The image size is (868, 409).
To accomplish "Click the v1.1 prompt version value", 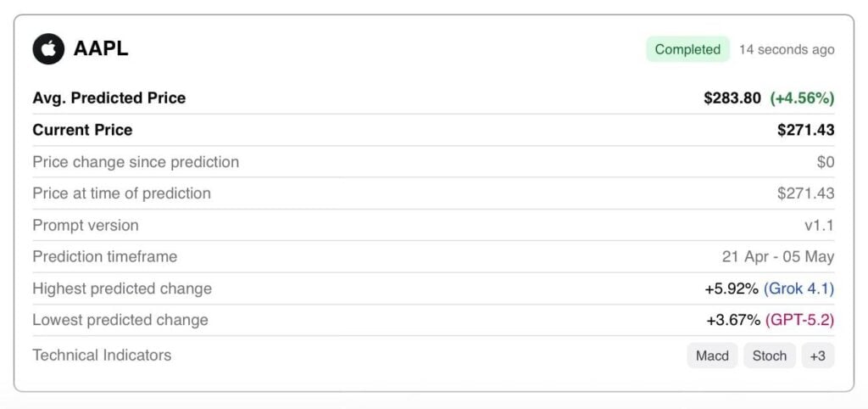I will [x=819, y=226].
